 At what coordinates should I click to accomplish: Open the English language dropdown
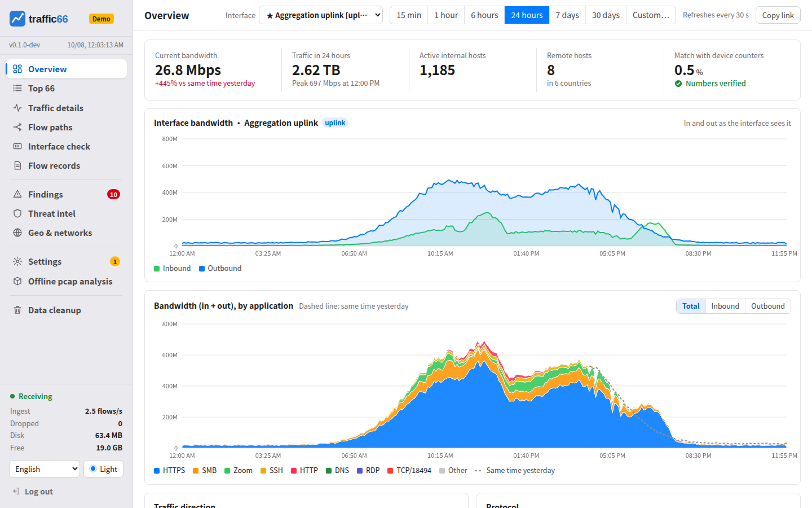(x=45, y=469)
